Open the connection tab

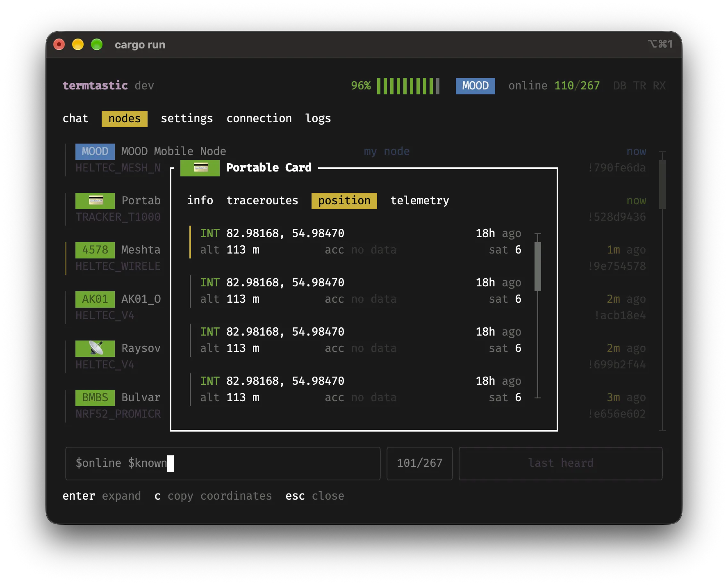point(259,119)
